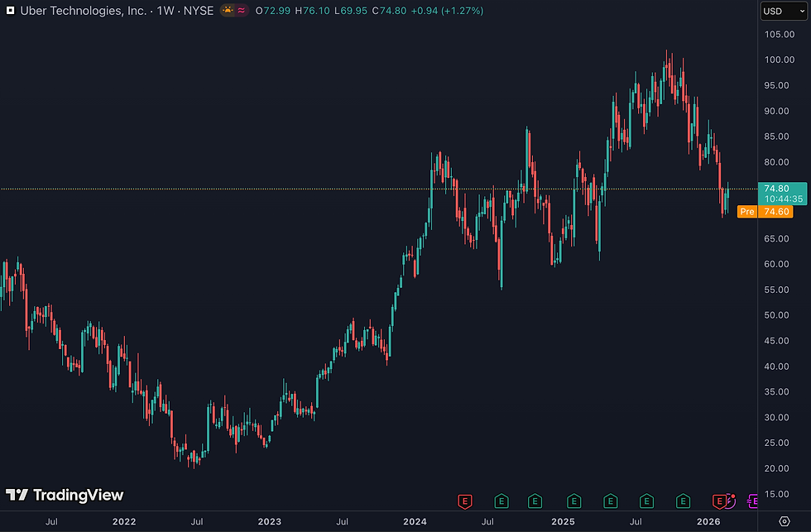Click the 20.00 price axis label

[776, 468]
